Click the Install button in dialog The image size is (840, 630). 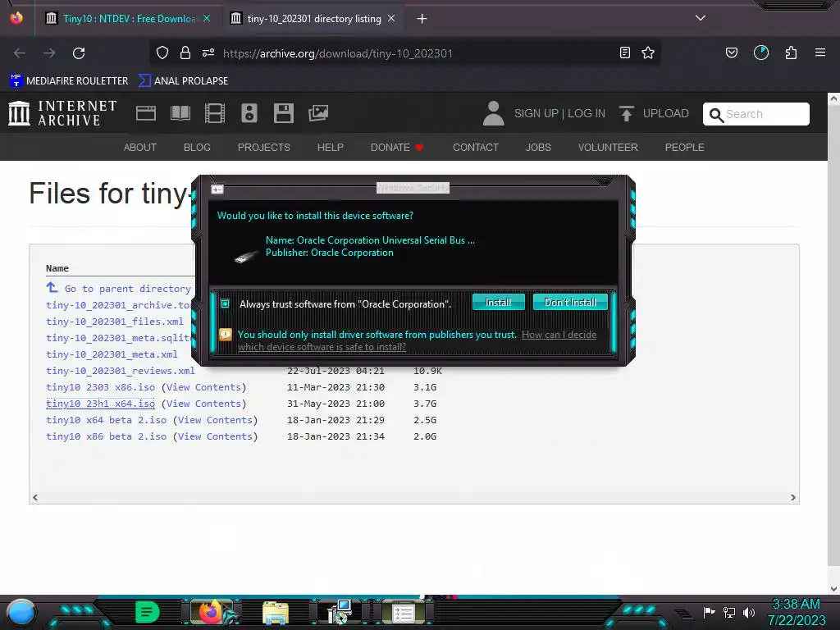point(498,302)
